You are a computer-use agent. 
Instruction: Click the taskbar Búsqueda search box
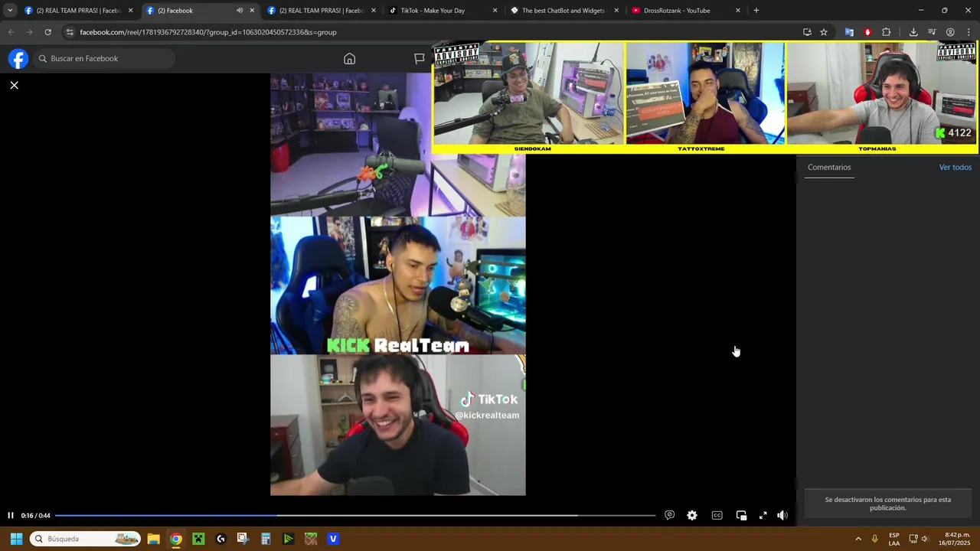point(85,539)
